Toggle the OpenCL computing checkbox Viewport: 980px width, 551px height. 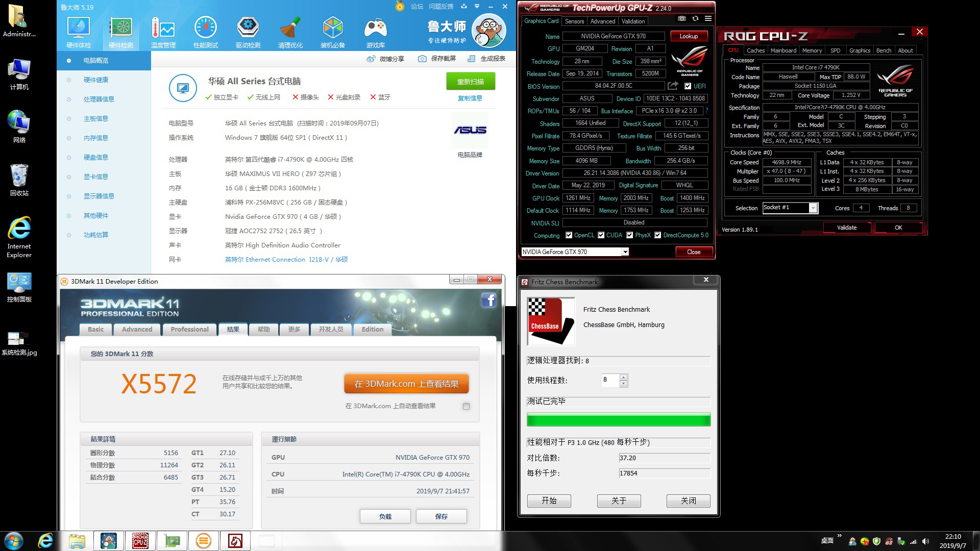tap(569, 235)
